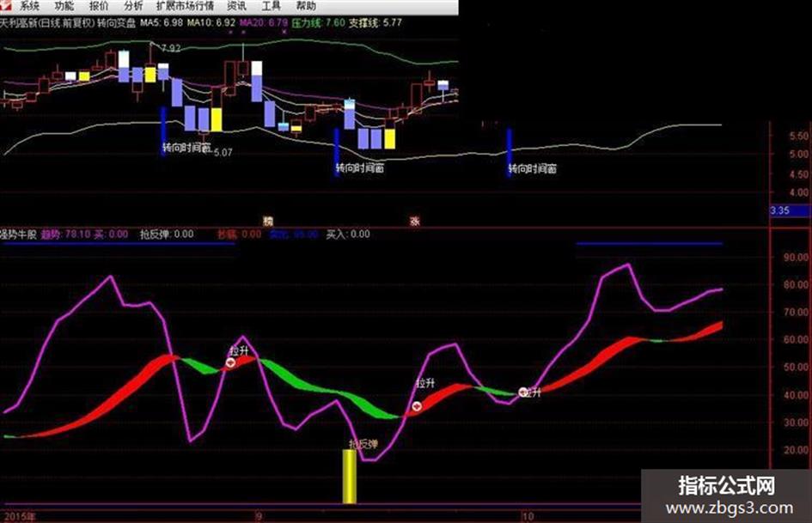Select the leftmost 转向时间窗 marker
This screenshot has height=523, width=812.
[186, 148]
